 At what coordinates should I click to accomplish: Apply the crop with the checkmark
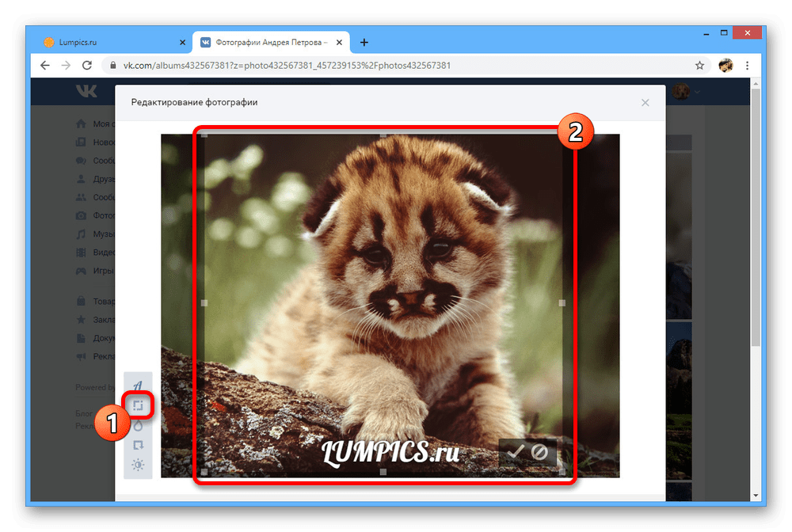pos(516,450)
